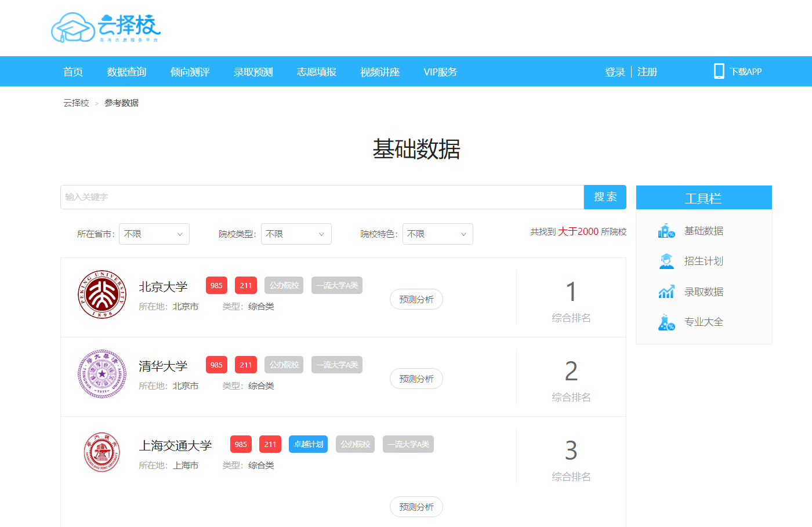This screenshot has height=527, width=812.
Task: Select 招生计划 text in the 工具栏
Action: coord(704,261)
